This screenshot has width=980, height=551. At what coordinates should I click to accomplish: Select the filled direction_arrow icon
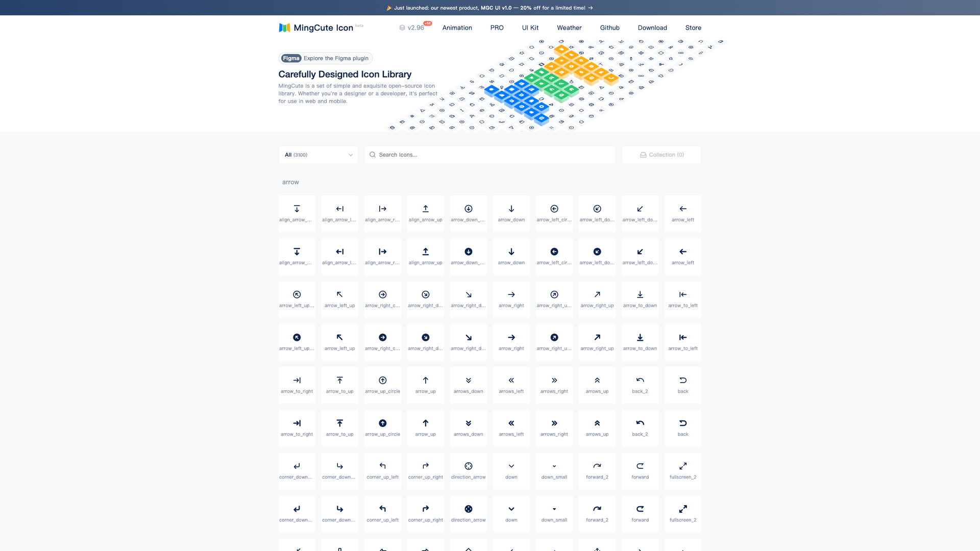click(468, 509)
